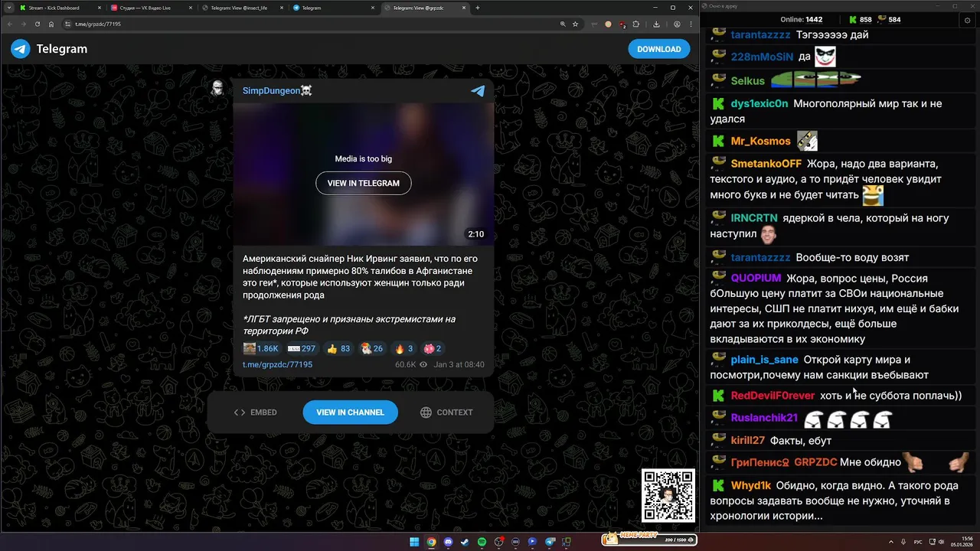Click the chat window settings icon top right
The image size is (980, 551).
pos(967,20)
